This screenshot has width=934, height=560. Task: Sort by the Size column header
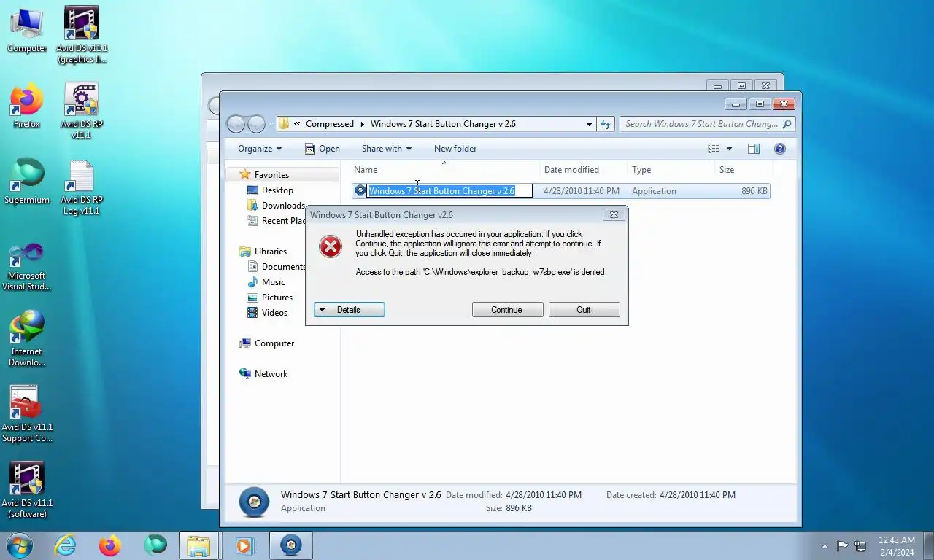click(x=744, y=170)
